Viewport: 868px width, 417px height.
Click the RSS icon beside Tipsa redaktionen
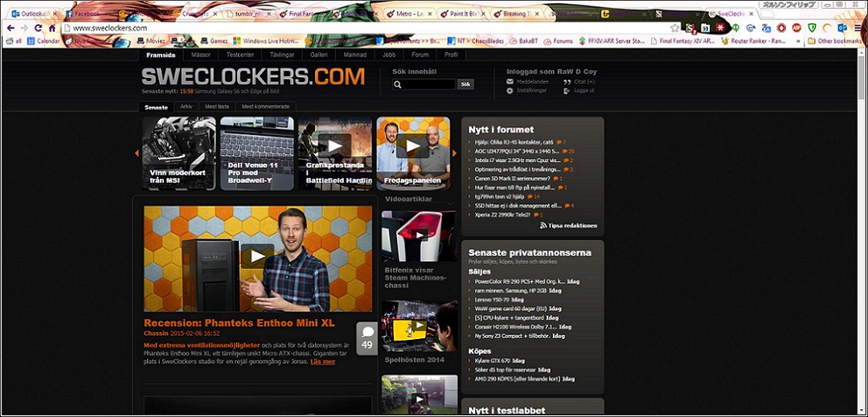click(543, 226)
